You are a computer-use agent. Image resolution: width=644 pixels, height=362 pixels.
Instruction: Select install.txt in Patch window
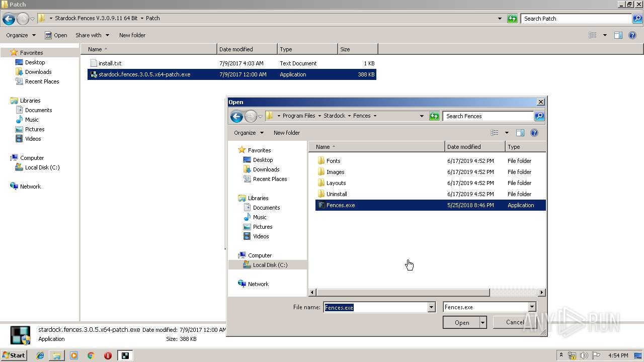pyautogui.click(x=232, y=63)
